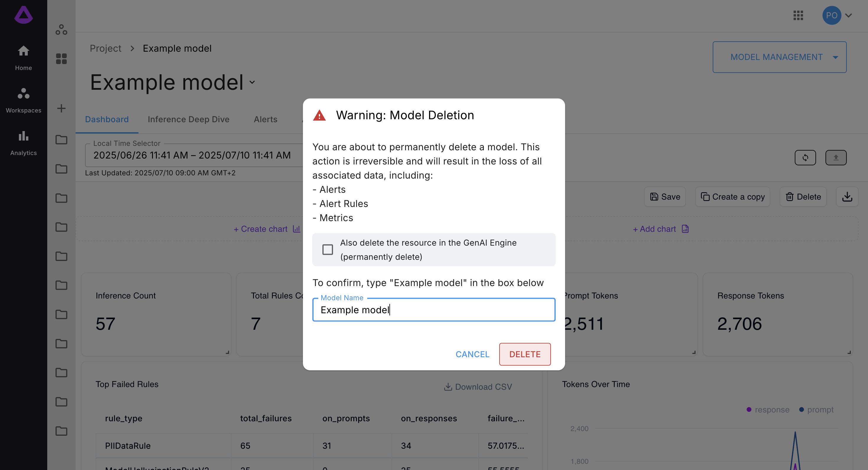
Task: Click the Tokens Over Time chart title
Action: point(595,384)
